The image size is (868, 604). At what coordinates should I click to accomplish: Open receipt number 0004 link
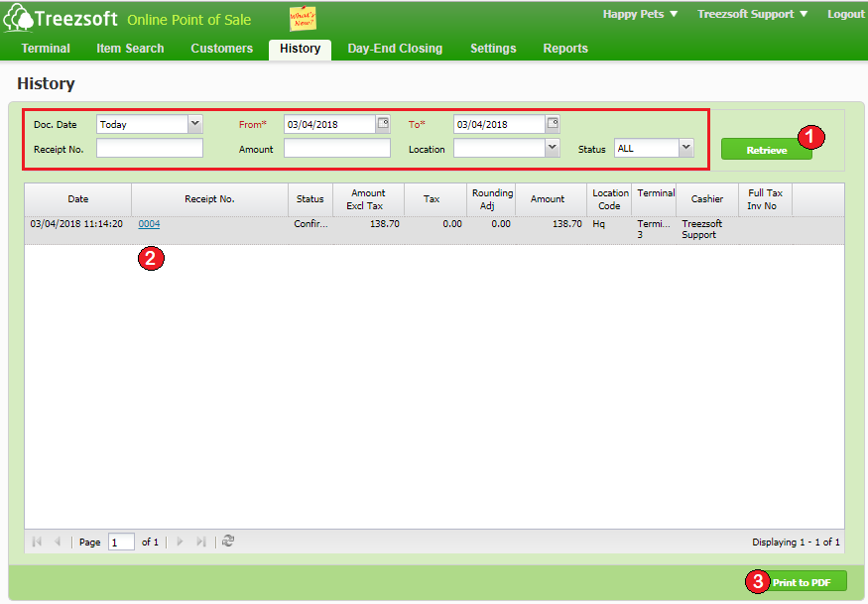point(149,224)
